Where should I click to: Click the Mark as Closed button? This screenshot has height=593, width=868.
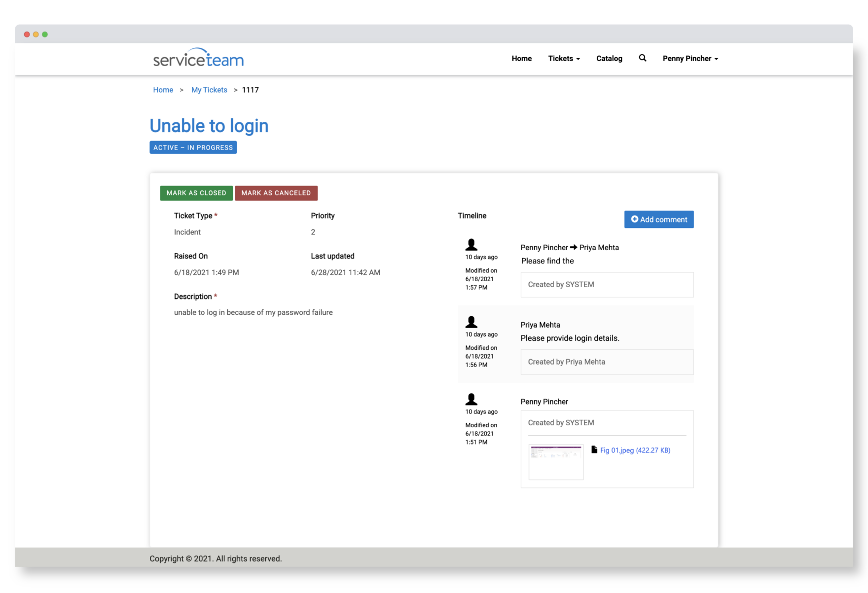click(x=196, y=193)
